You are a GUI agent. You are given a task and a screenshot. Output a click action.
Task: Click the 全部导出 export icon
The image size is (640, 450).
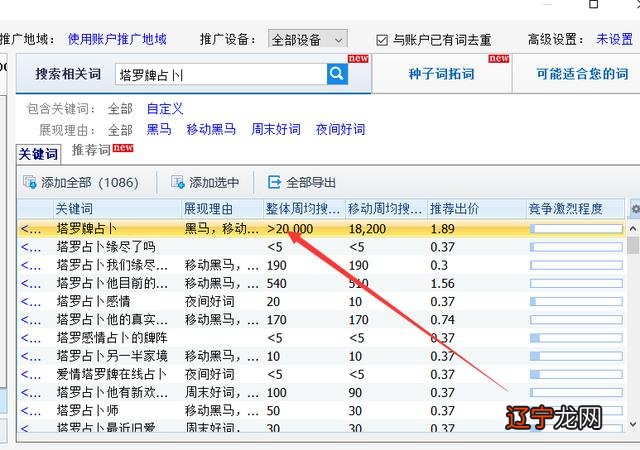(274, 182)
